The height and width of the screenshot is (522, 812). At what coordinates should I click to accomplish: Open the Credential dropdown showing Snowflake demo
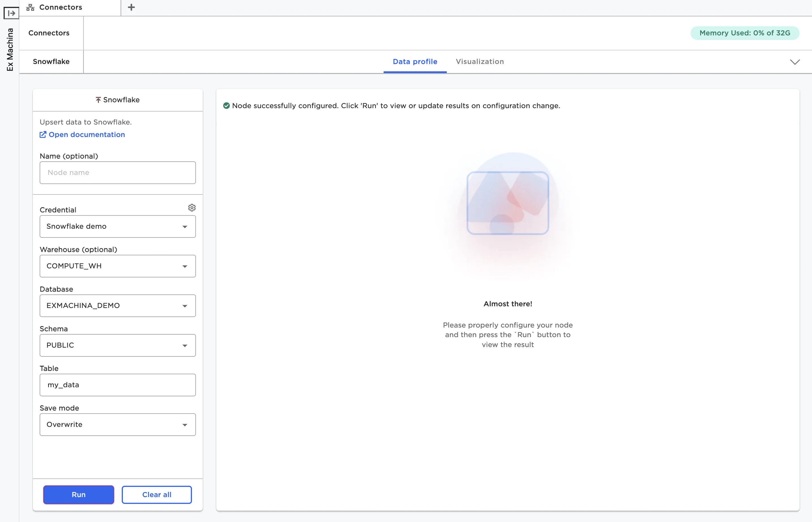(117, 226)
